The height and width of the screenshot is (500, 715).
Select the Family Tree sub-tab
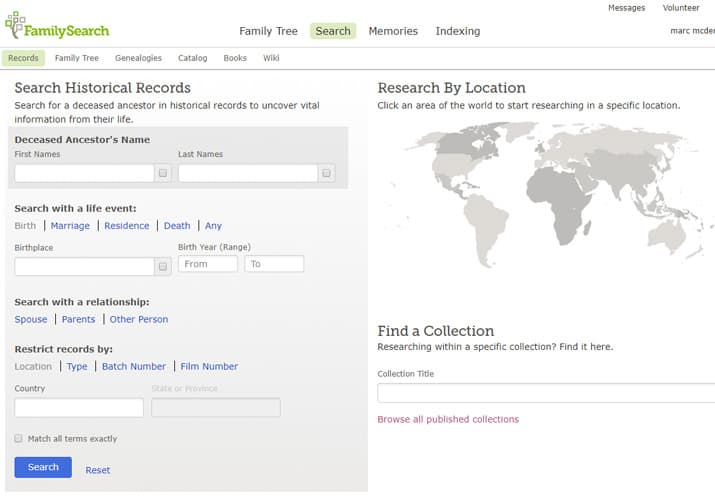77,58
